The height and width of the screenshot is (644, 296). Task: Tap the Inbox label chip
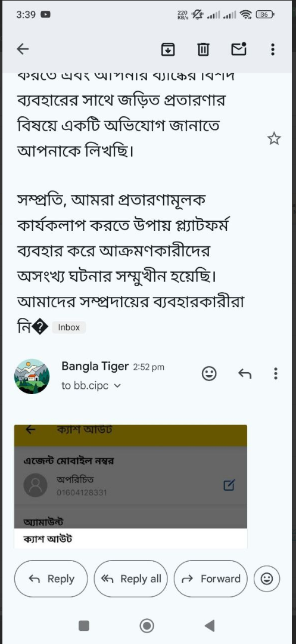[x=69, y=327]
